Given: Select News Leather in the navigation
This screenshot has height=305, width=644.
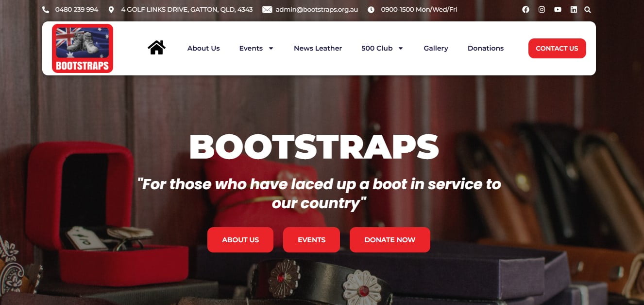Looking at the screenshot, I should pyautogui.click(x=318, y=48).
